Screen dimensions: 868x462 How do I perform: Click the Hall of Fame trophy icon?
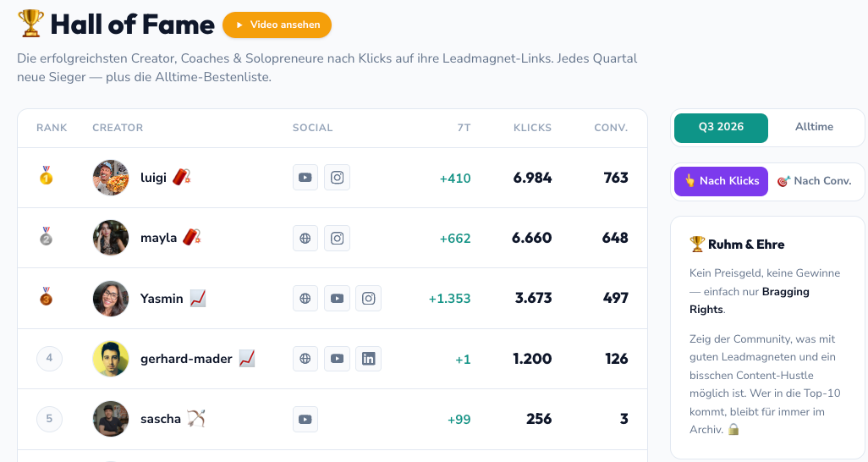pyautogui.click(x=30, y=23)
